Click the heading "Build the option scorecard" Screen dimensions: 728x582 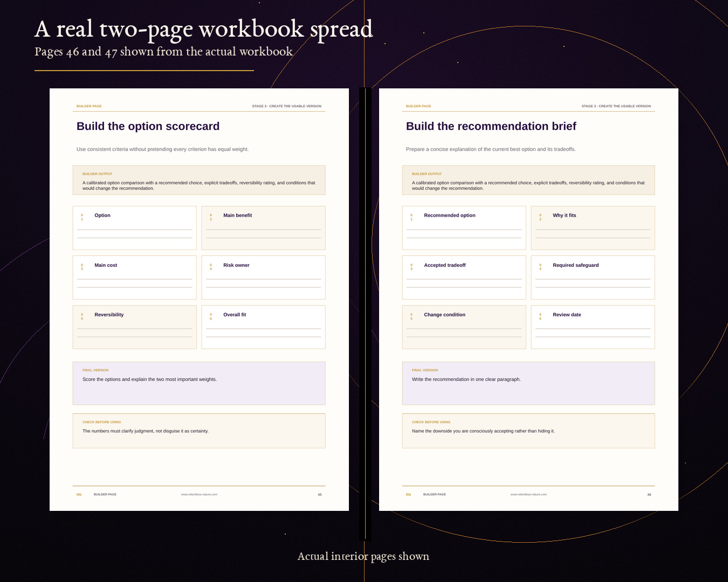[x=148, y=126]
